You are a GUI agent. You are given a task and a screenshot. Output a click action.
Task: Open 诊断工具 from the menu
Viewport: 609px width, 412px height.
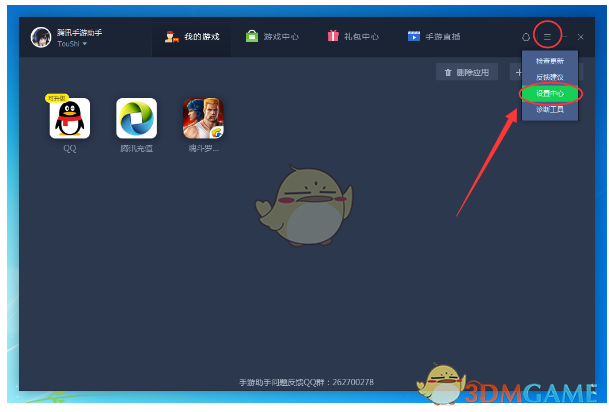point(549,109)
